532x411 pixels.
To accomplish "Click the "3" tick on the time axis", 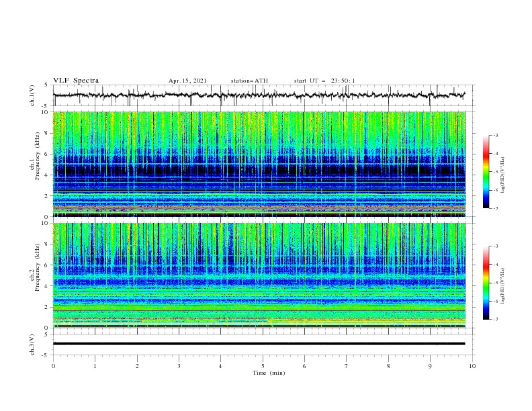I will point(179,366).
